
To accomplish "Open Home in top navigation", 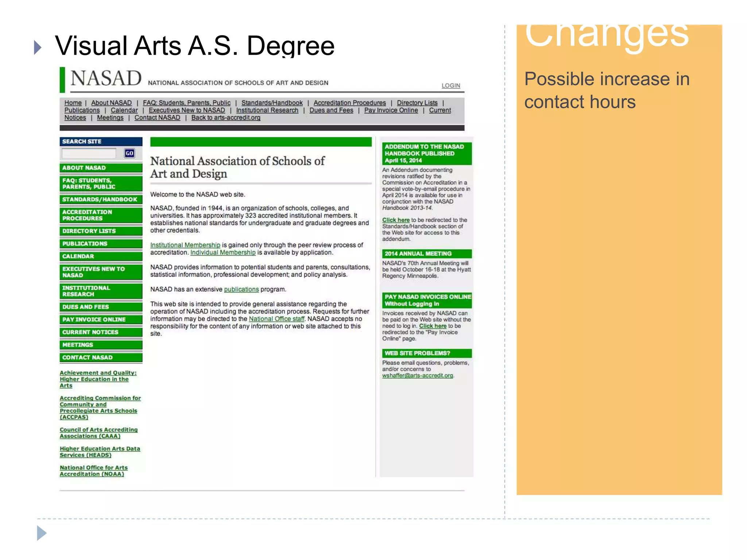I will 73,103.
